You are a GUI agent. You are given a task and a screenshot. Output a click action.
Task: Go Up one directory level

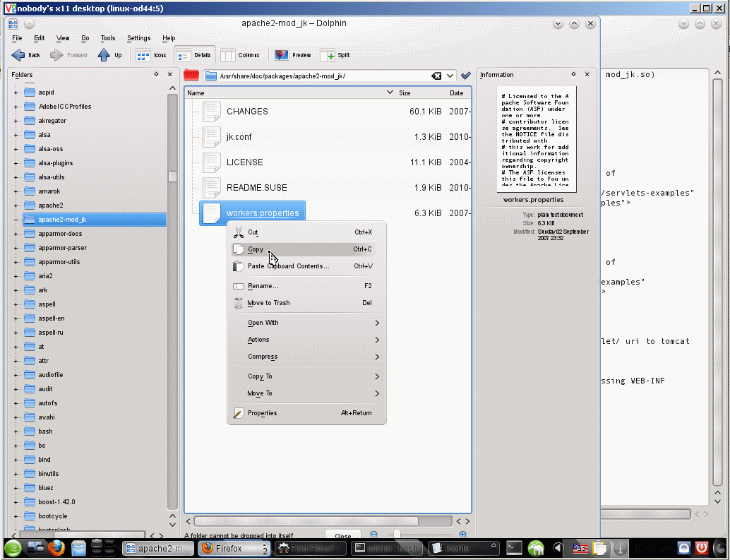110,55
